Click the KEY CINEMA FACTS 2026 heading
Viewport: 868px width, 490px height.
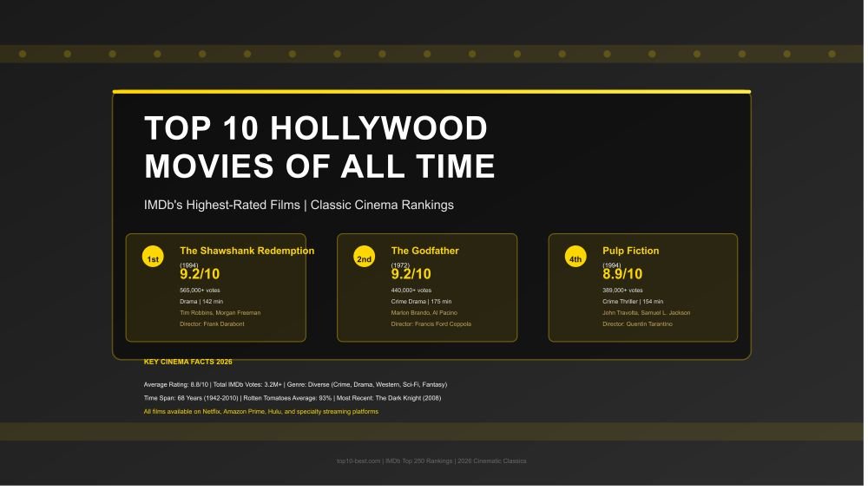point(188,363)
